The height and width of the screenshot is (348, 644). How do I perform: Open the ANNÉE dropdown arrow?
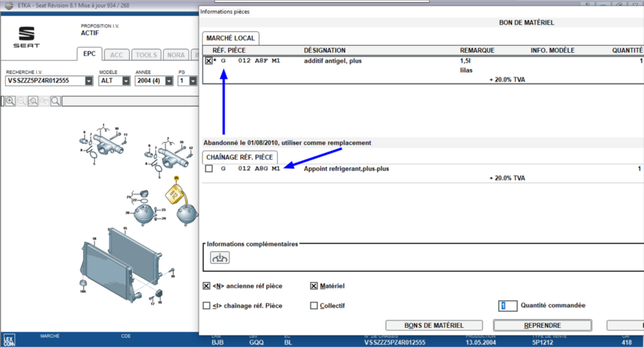169,81
